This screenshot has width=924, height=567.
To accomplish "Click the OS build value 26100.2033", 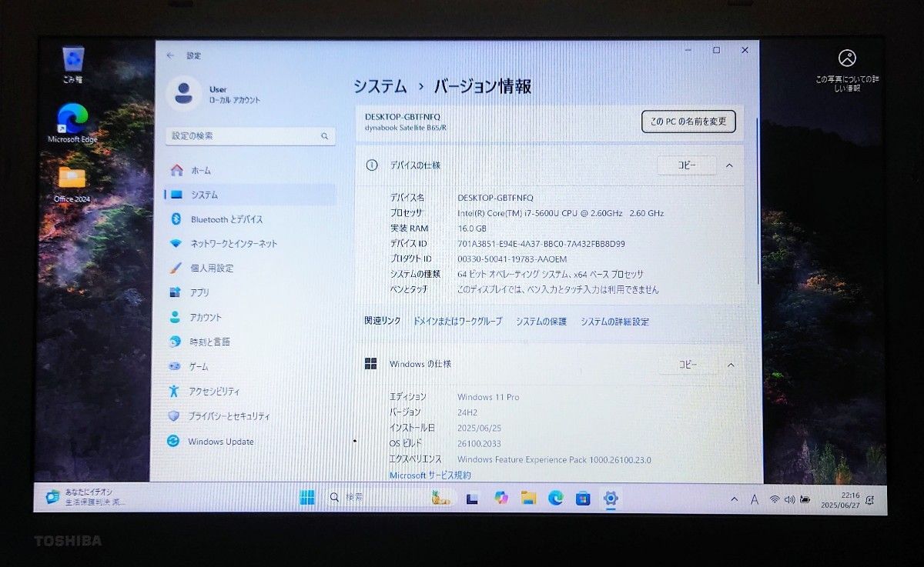I will (x=479, y=444).
